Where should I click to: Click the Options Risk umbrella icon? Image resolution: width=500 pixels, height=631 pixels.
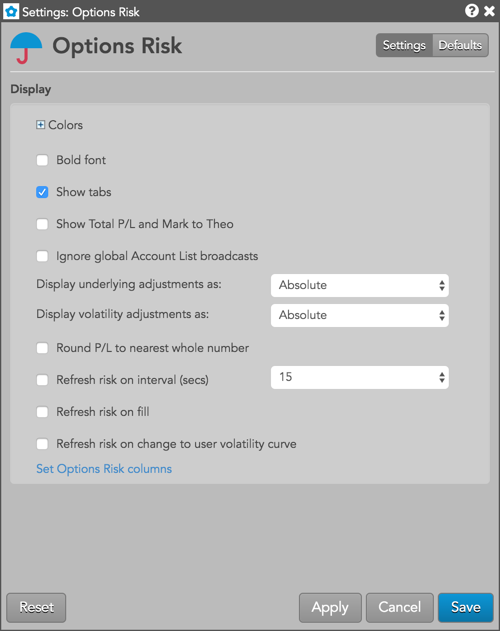point(26,47)
